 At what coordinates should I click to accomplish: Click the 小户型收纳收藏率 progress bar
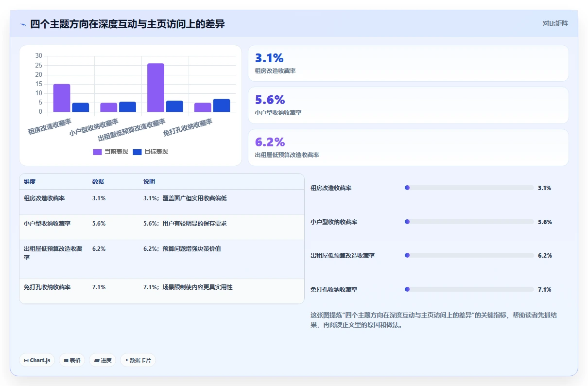[469, 222]
